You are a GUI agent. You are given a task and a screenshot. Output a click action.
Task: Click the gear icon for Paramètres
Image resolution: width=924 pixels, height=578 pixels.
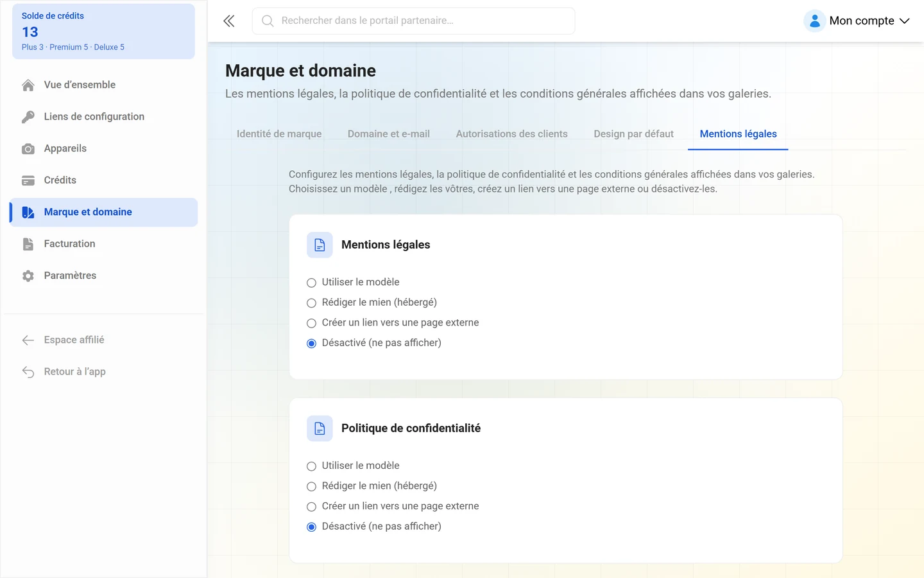(28, 276)
